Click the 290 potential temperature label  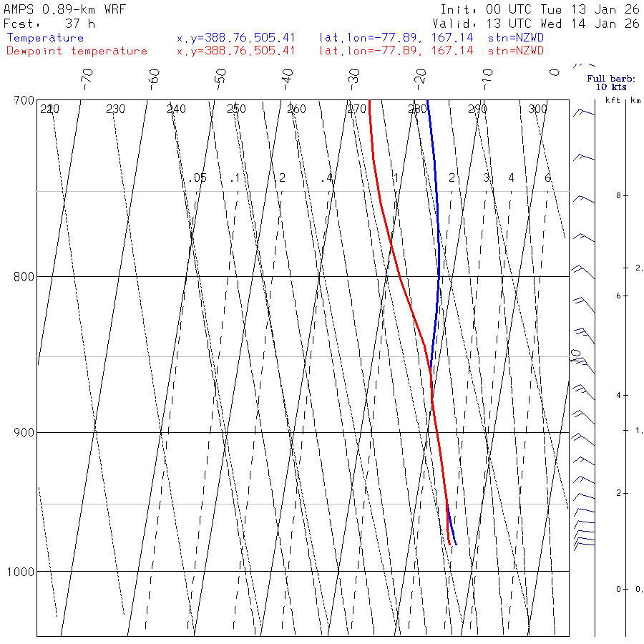pyautogui.click(x=477, y=109)
